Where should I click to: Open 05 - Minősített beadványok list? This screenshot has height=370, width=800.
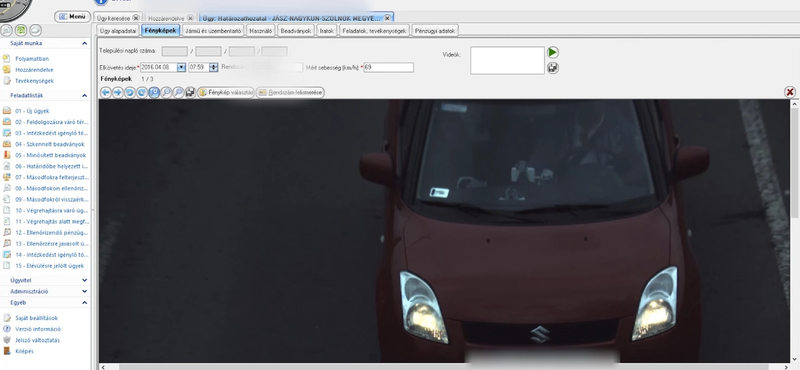pos(50,155)
